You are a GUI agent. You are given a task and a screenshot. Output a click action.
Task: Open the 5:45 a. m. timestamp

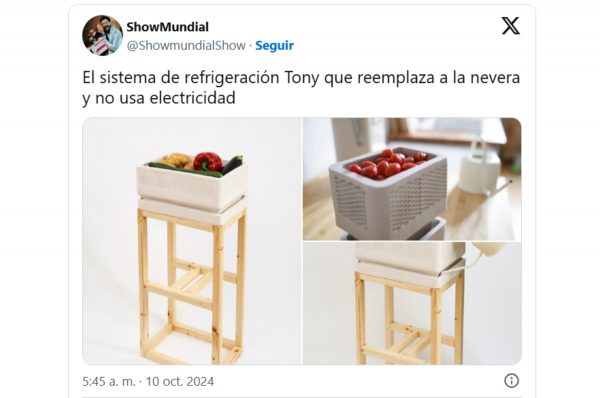point(109,381)
